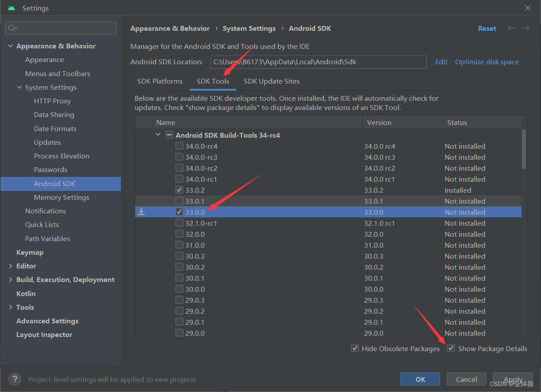Viewport: 541px width, 392px height.
Task: Open Updates settings page
Action: 47,142
